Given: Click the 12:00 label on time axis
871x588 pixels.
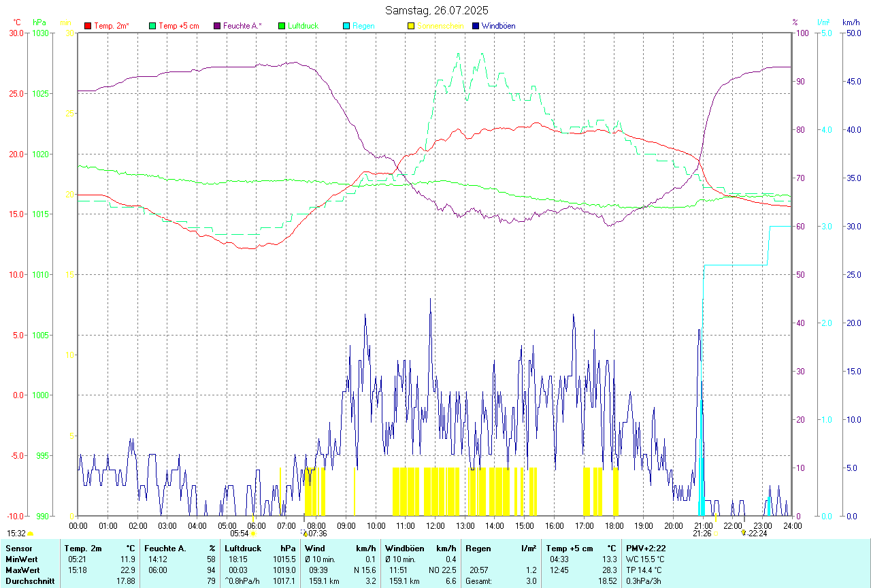Looking at the screenshot, I should pos(435,526).
